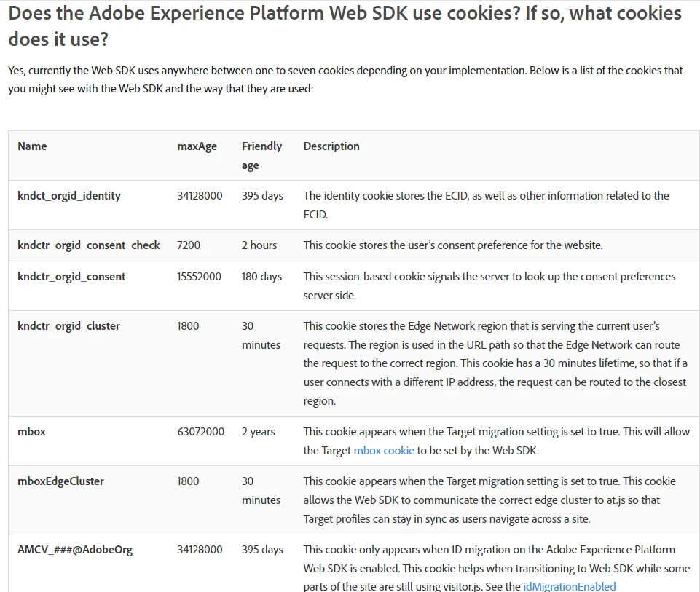Click the maxAge column header
700x592 pixels.
[197, 146]
